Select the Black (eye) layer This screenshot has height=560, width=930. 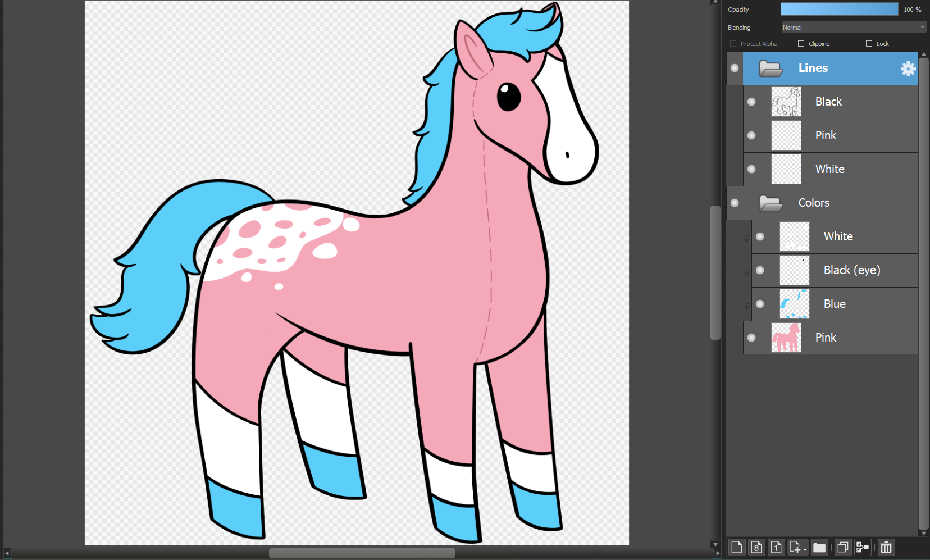(x=851, y=270)
